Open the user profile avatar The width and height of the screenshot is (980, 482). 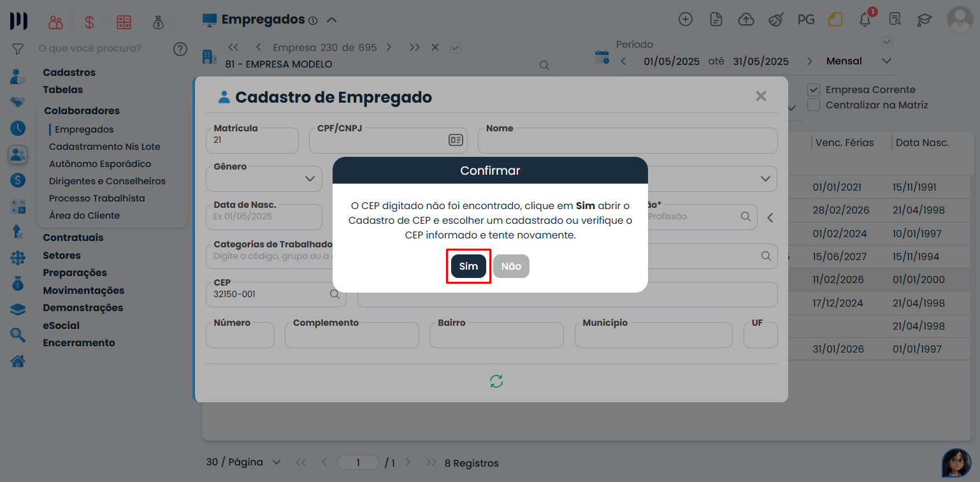pyautogui.click(x=960, y=20)
